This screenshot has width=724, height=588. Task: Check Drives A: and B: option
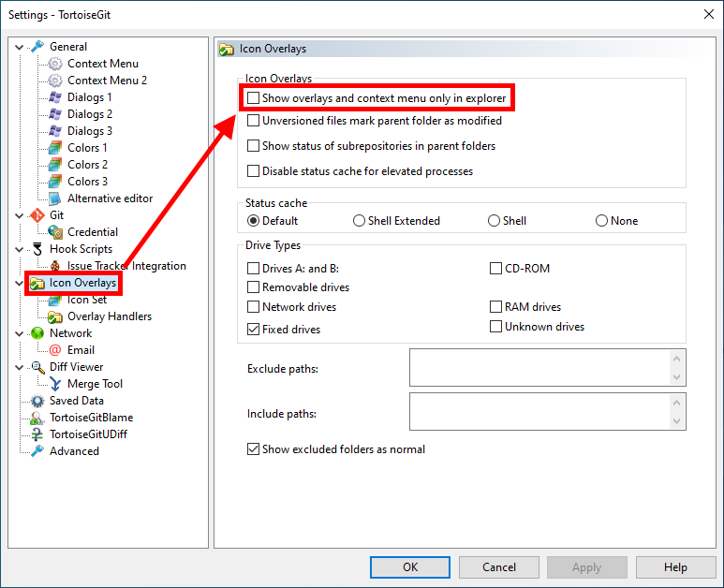[253, 268]
